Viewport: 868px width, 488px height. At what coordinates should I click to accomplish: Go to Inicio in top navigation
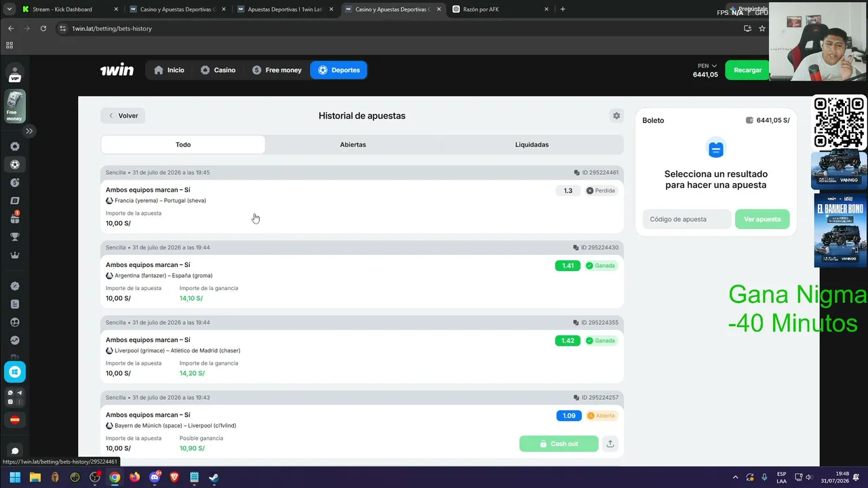[x=169, y=70]
